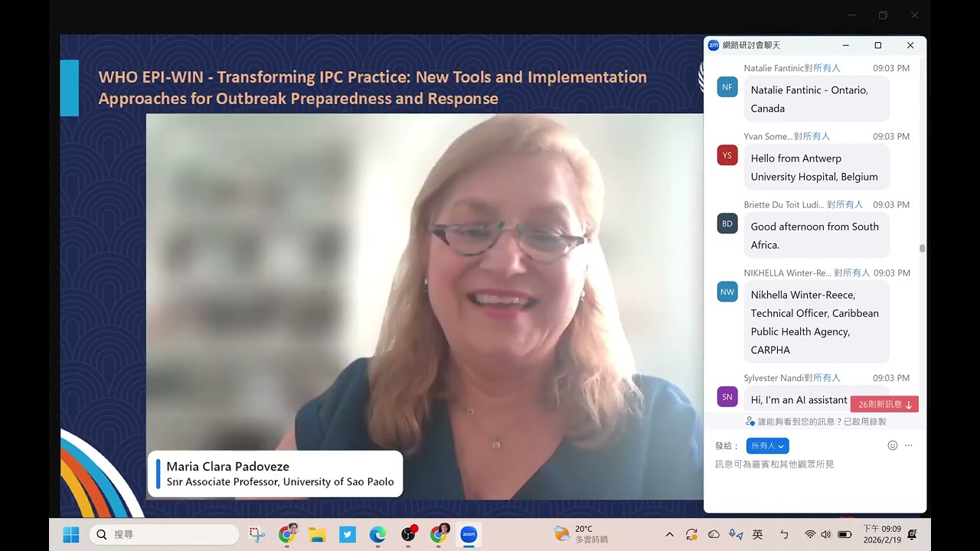The width and height of the screenshot is (980, 551).
Task: Select message 'Hello from Antwerp University Hospital, Belgium'
Action: point(817,167)
